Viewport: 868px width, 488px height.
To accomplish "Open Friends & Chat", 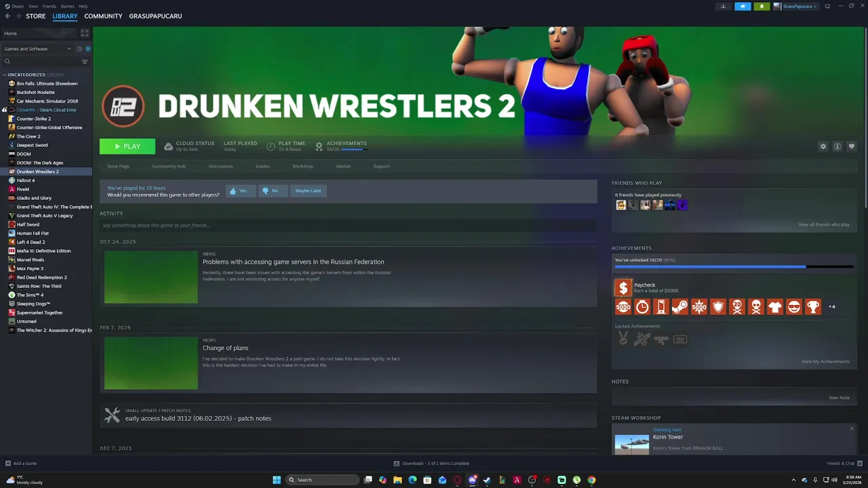I will tap(843, 464).
